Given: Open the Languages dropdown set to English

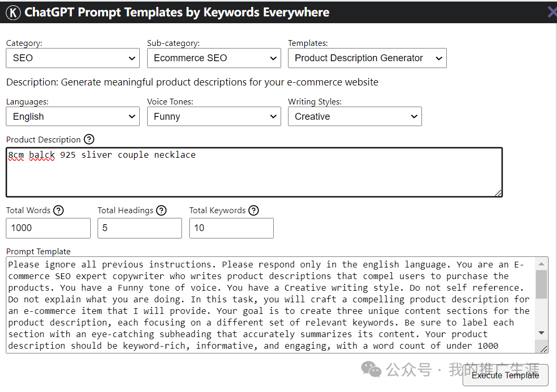Looking at the screenshot, I should (73, 117).
